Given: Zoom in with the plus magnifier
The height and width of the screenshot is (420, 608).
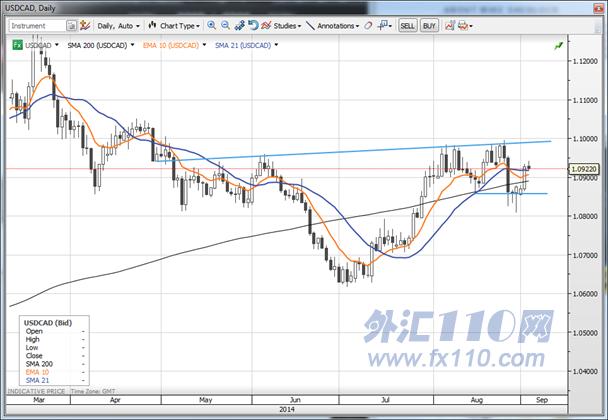Looking at the screenshot, I should (x=211, y=26).
